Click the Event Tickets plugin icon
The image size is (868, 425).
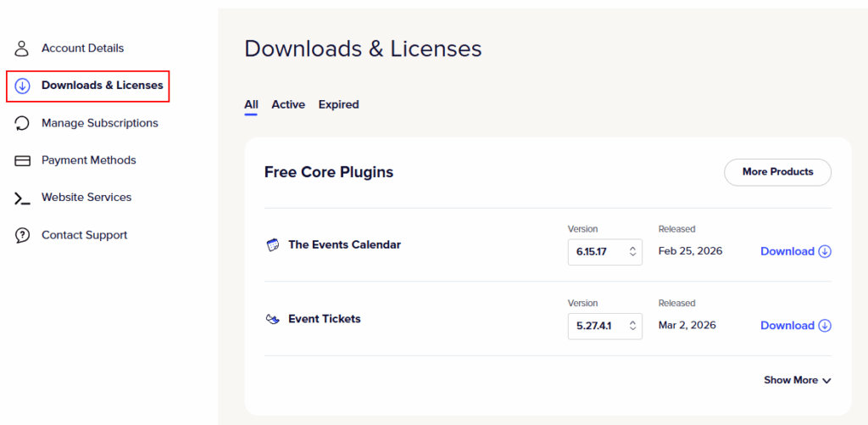(273, 320)
